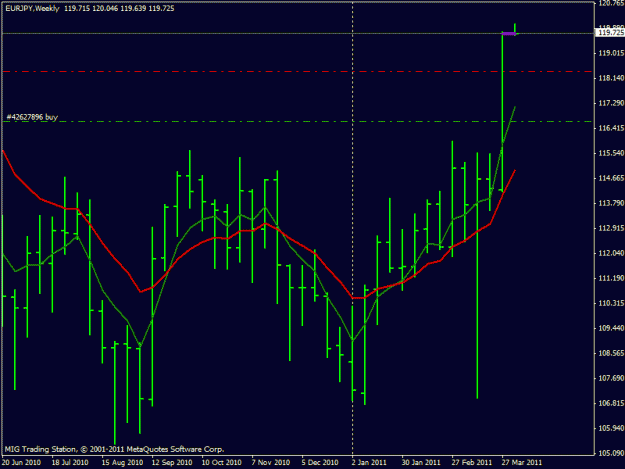The height and width of the screenshot is (469, 625).
Task: Click the 2 Jan 2011 date label
Action: point(369,463)
